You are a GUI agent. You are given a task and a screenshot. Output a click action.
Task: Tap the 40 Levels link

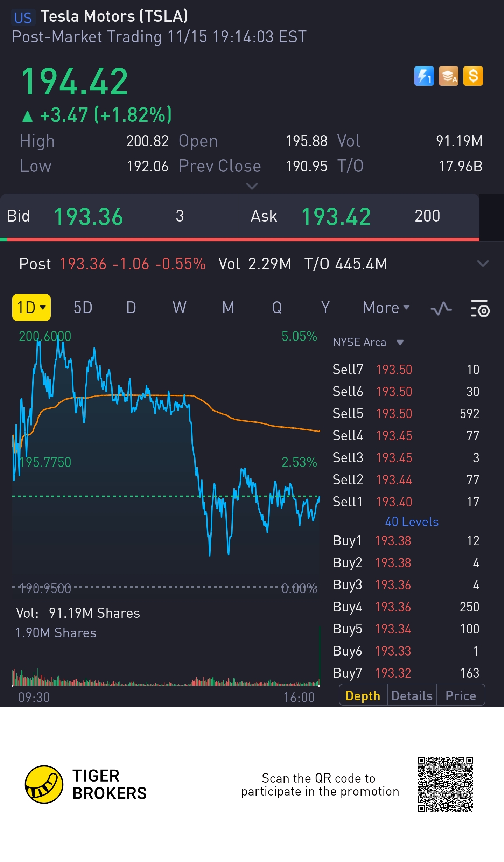coord(412,522)
